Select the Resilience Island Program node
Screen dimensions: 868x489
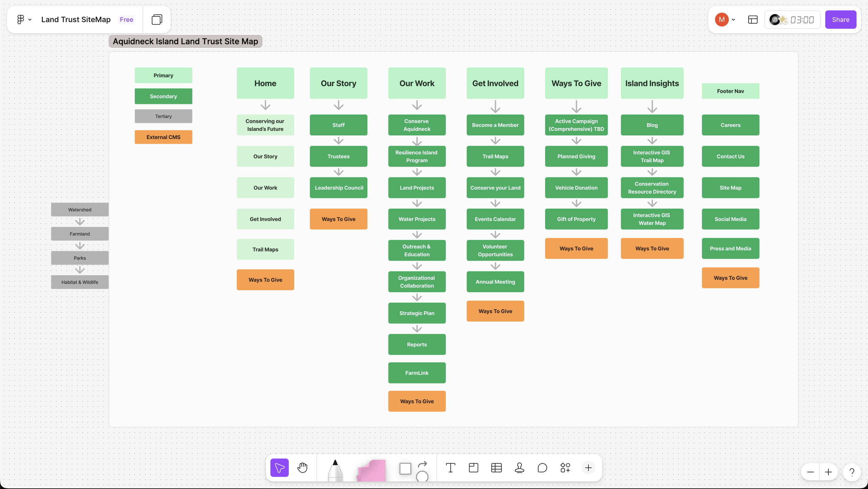point(417,156)
